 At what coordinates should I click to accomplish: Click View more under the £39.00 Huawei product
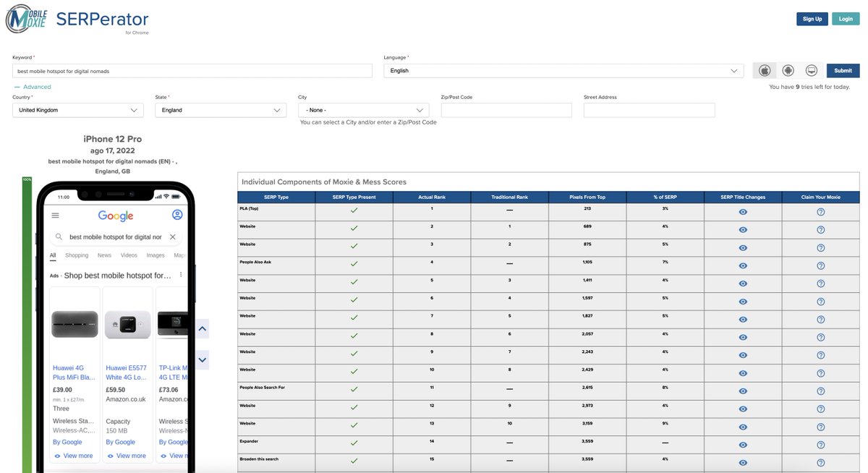(74, 456)
